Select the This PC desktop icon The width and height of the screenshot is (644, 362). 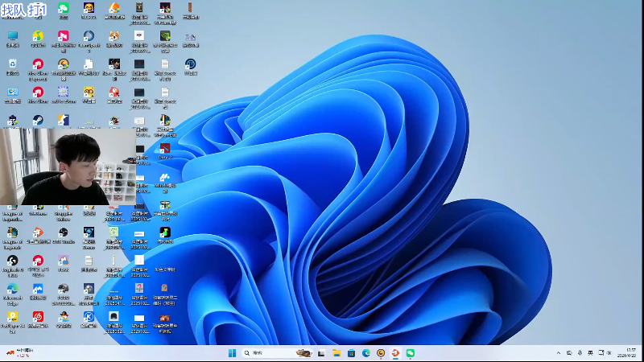12,37
